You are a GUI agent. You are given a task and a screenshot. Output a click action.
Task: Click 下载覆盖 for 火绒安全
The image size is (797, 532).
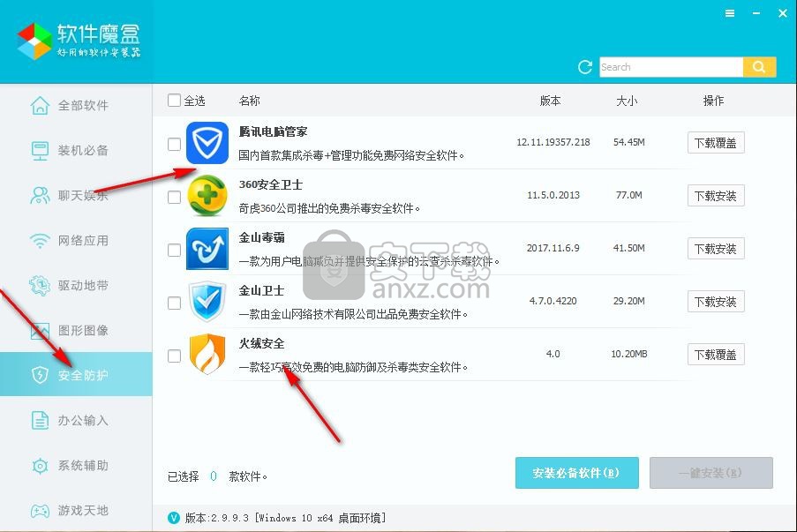716,354
